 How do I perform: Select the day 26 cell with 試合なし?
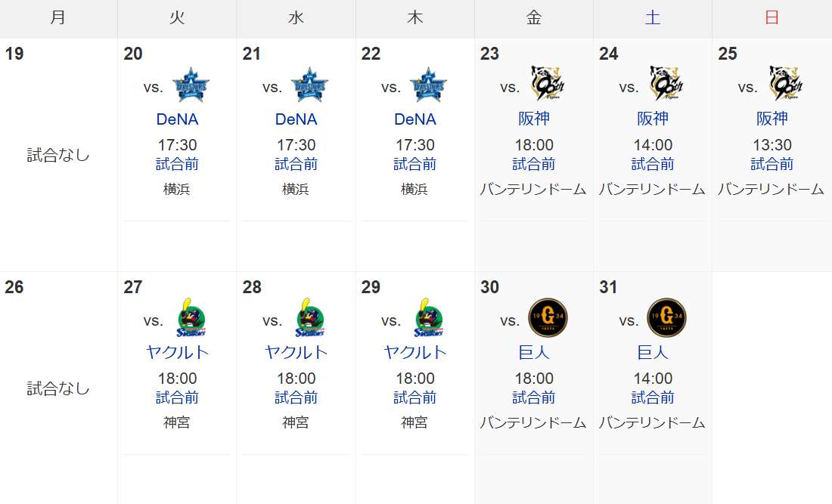coord(58,388)
